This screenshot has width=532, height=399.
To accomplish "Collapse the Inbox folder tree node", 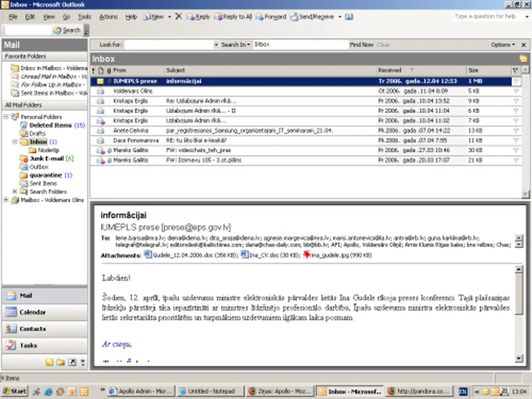I will [15, 142].
